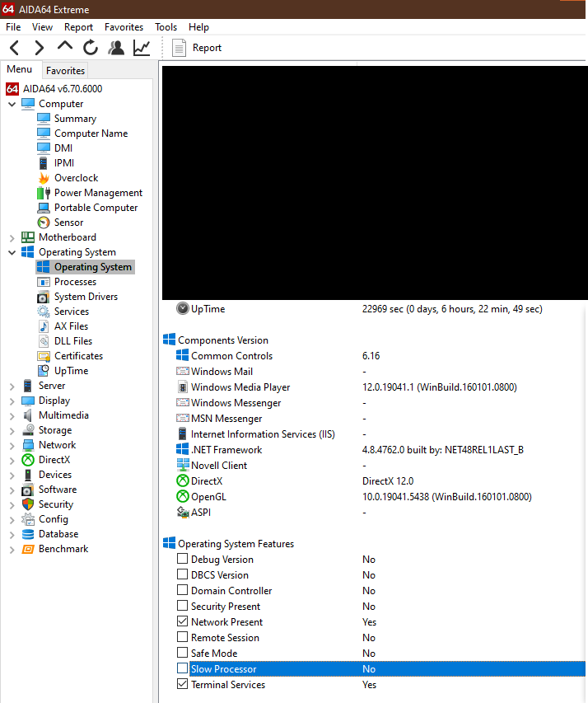The height and width of the screenshot is (703, 588).
Task: Collapse the Operating System parent node
Action: (x=12, y=252)
